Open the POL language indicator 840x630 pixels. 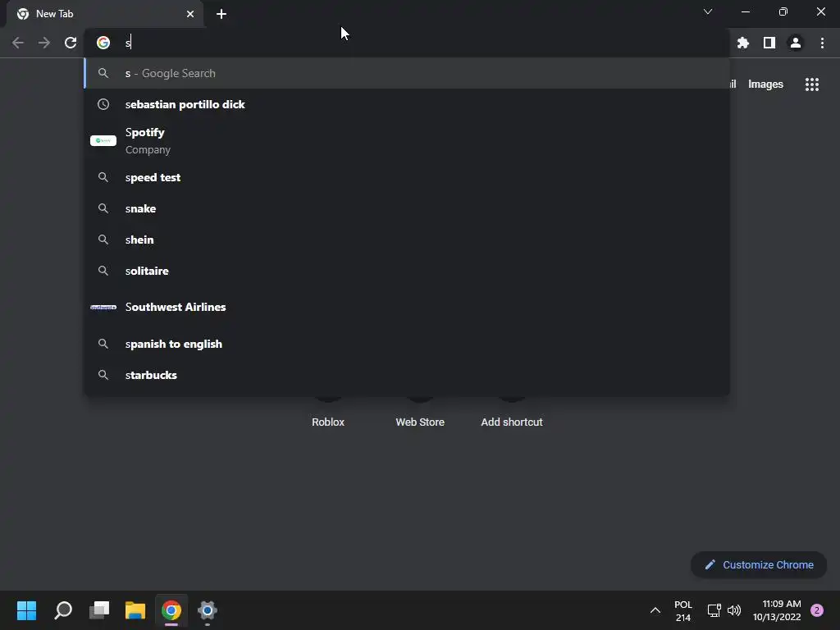(683, 610)
